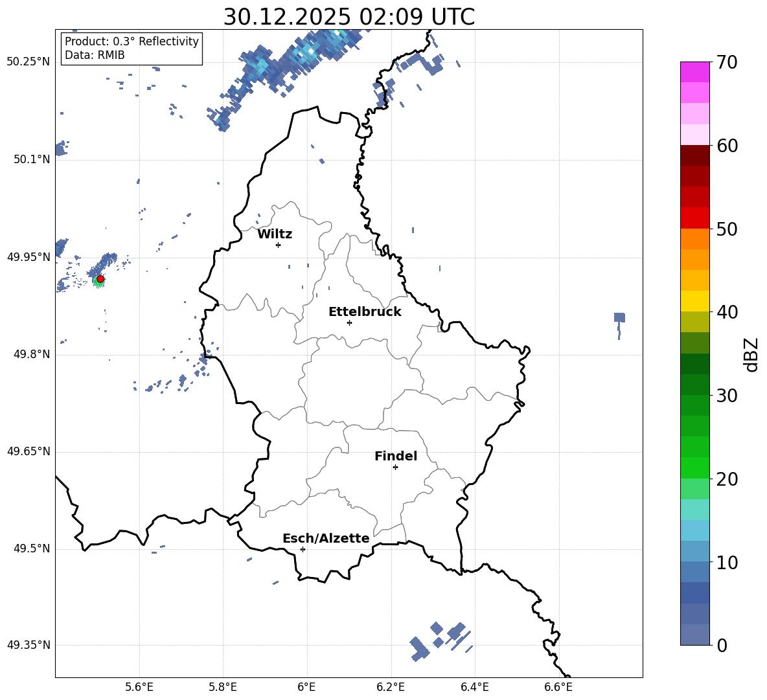
Task: Click the 49.35°N latitude label
Action: (x=29, y=645)
